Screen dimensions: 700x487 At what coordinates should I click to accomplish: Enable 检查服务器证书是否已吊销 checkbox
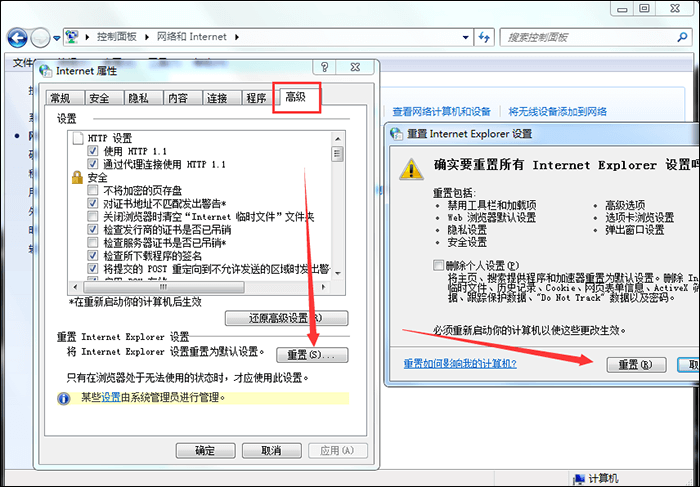point(92,243)
